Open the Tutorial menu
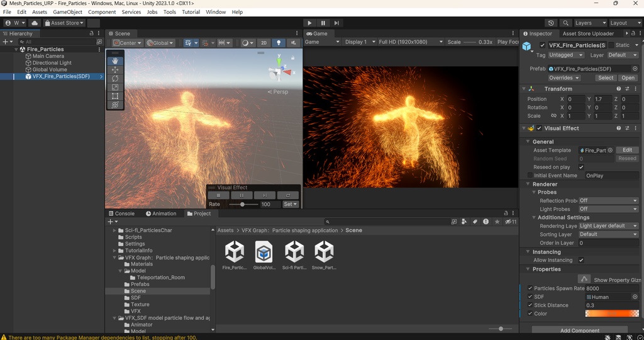644x340 pixels. pos(191,12)
